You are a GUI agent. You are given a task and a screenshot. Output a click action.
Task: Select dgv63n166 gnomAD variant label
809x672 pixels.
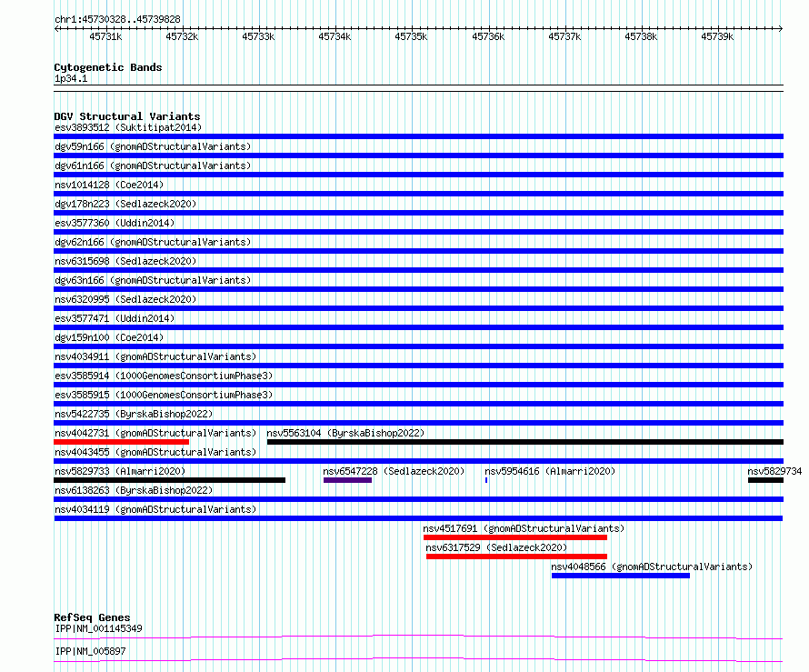click(153, 280)
